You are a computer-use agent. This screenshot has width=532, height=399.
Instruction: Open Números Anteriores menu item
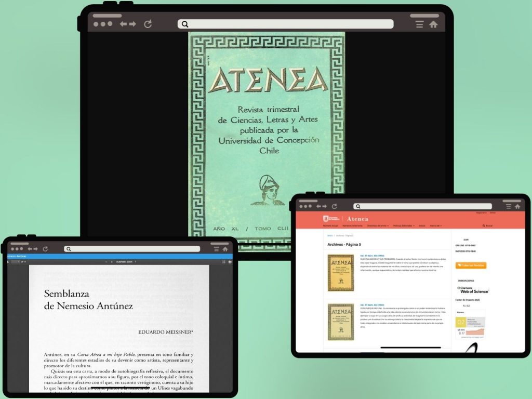[x=353, y=225]
